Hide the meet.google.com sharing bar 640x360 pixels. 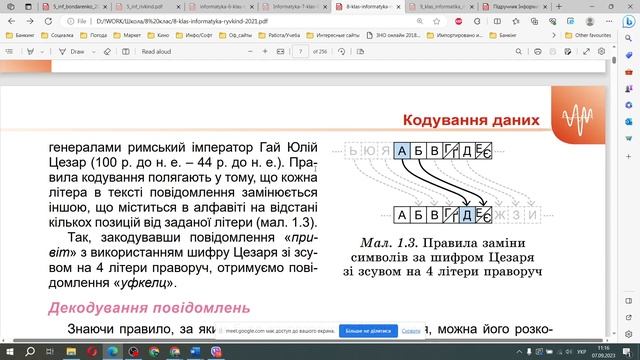coord(411,331)
